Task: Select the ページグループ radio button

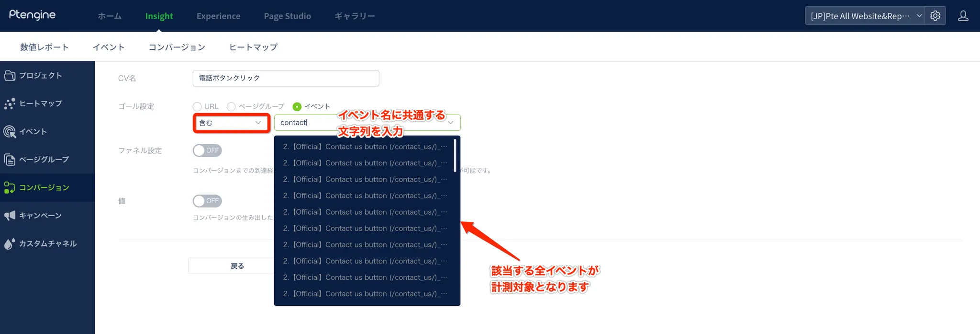Action: [x=231, y=106]
